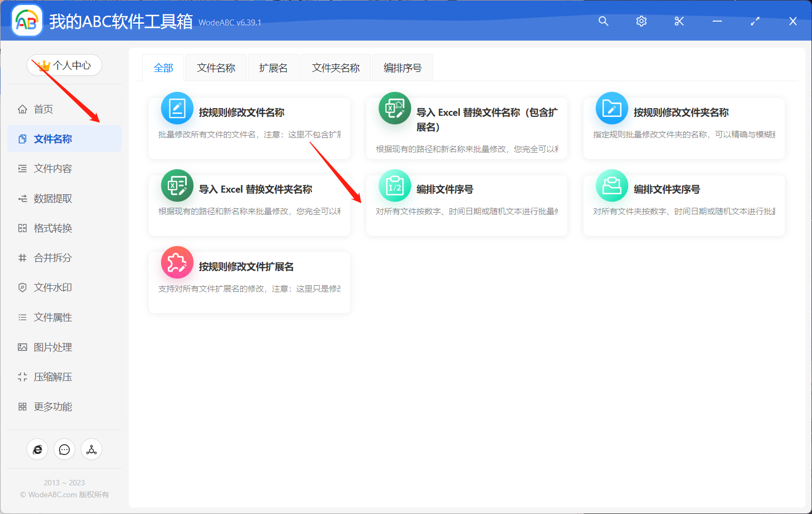Open the 导入Excel替换文件夹名称 card

pos(249,205)
